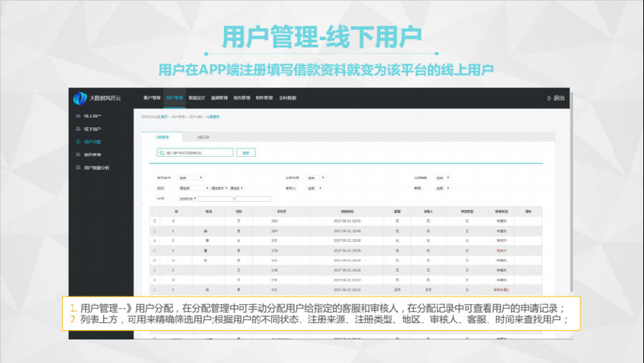This screenshot has height=363, width=644.
Task: Click the magnifier icon in search box
Action: tap(162, 153)
